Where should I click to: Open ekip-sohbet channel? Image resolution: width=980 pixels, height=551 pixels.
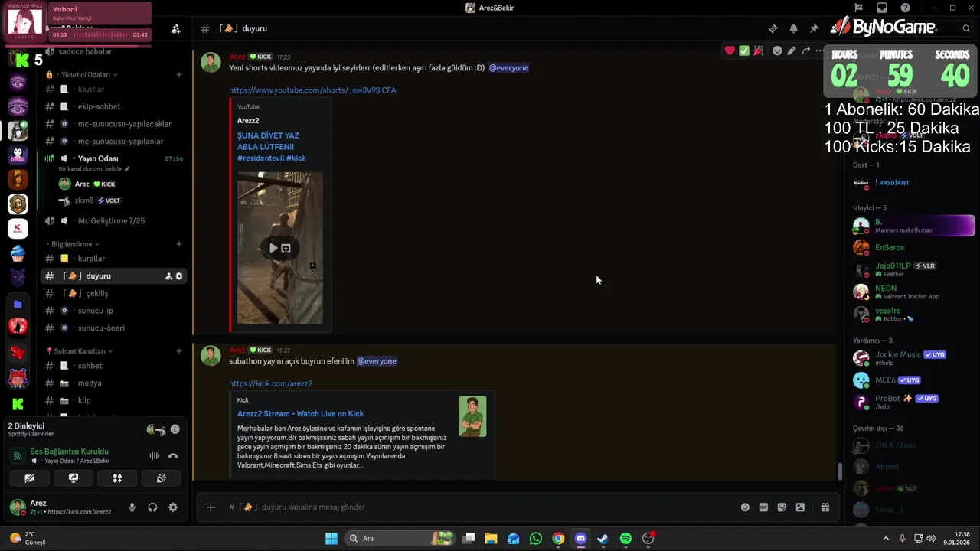113,106
